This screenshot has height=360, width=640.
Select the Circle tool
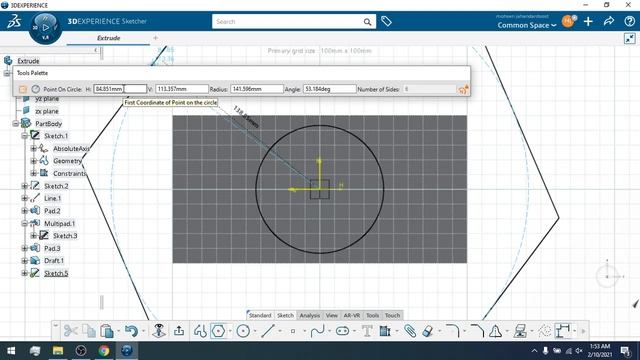click(243, 331)
